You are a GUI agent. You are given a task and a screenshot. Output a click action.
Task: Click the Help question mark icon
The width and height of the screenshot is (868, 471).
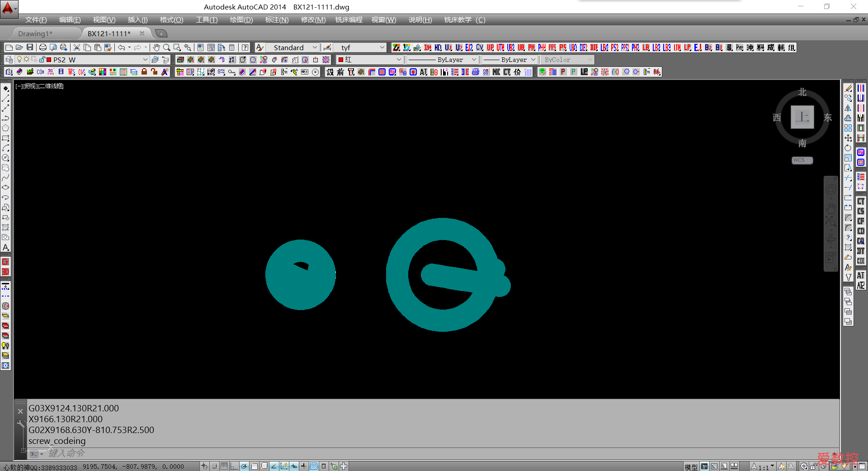point(245,47)
